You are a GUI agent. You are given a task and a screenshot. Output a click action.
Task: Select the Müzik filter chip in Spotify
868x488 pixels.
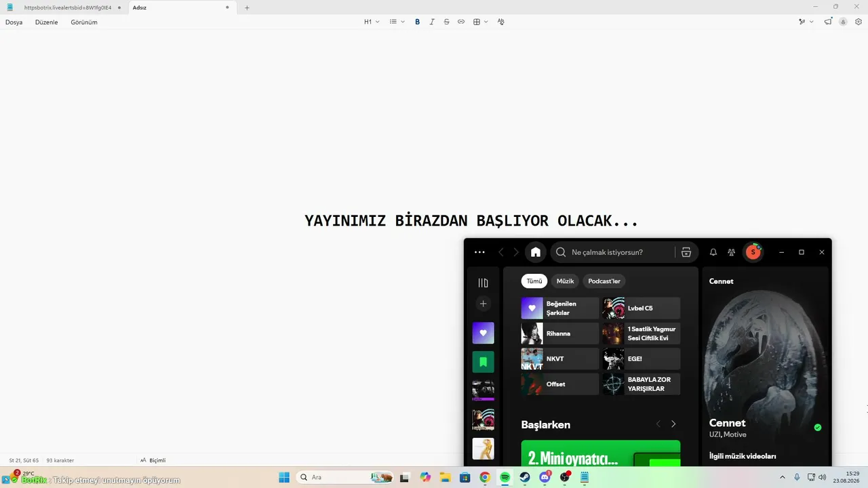pyautogui.click(x=566, y=281)
